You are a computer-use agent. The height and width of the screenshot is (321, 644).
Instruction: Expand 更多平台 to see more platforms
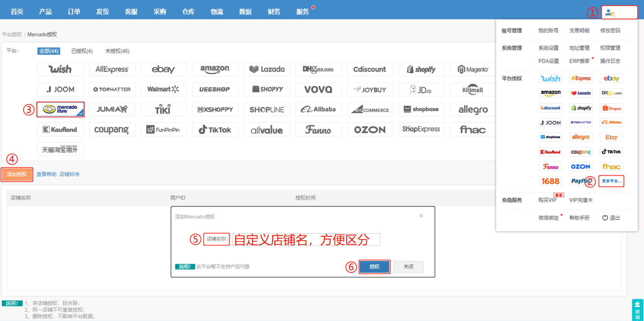[x=611, y=181]
